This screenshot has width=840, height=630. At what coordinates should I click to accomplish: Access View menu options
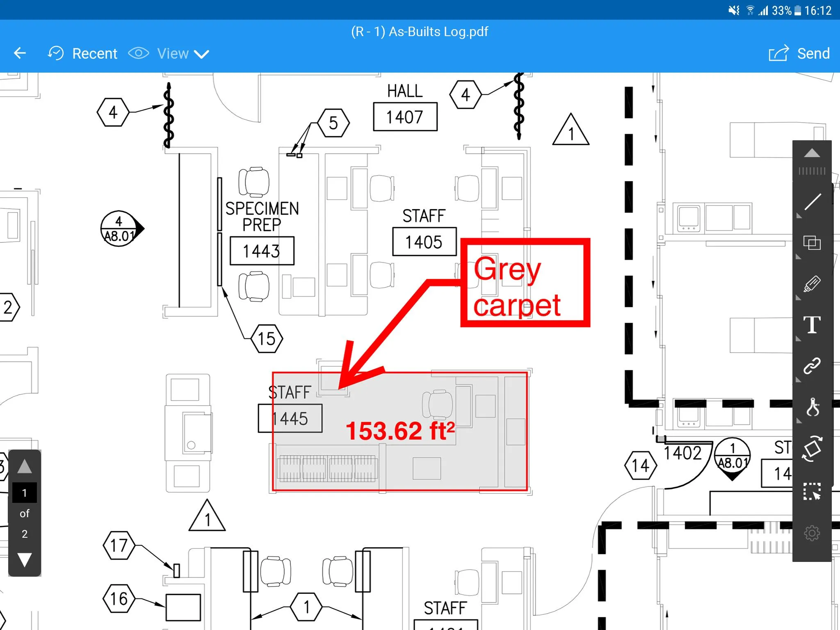tap(173, 53)
